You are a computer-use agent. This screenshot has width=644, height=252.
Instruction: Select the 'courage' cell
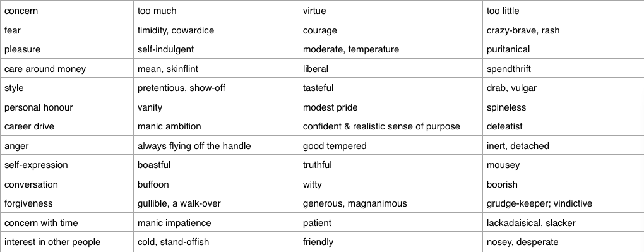pos(391,30)
